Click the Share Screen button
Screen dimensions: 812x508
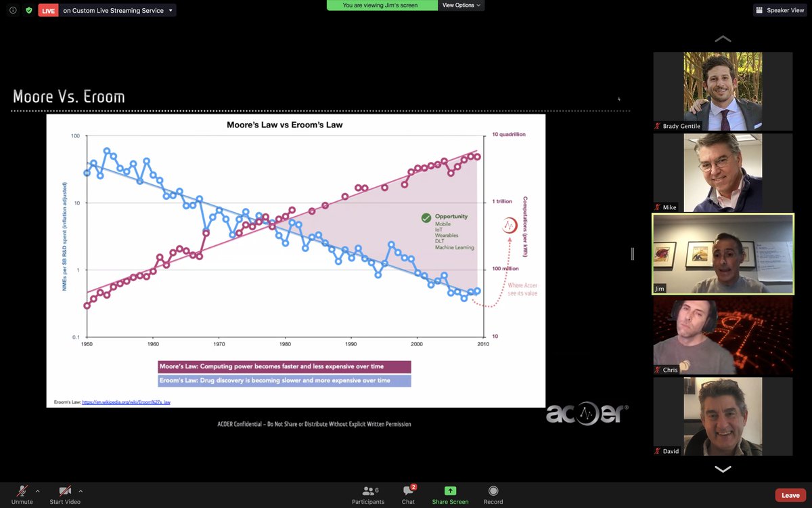click(x=450, y=495)
